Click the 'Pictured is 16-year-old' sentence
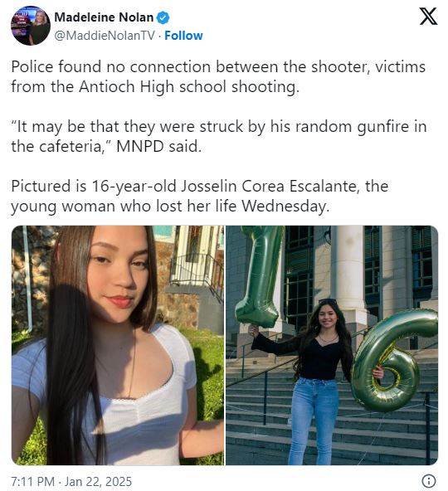Image resolution: width=448 pixels, height=491 pixels. 200,197
